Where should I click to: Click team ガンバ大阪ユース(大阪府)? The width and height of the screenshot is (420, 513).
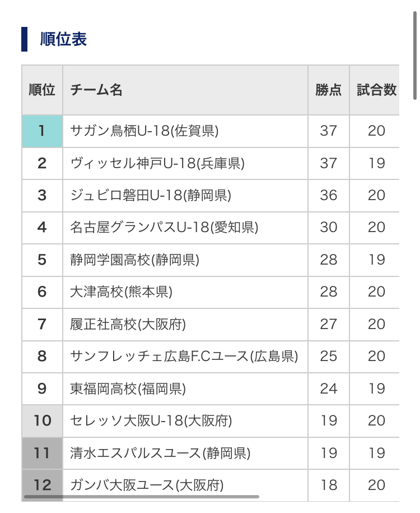[147, 485]
